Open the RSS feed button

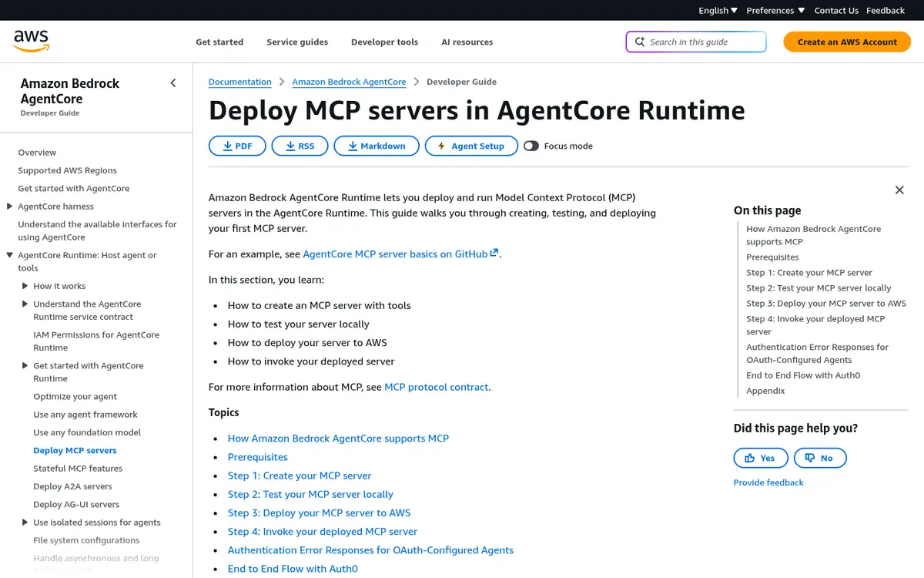click(300, 146)
